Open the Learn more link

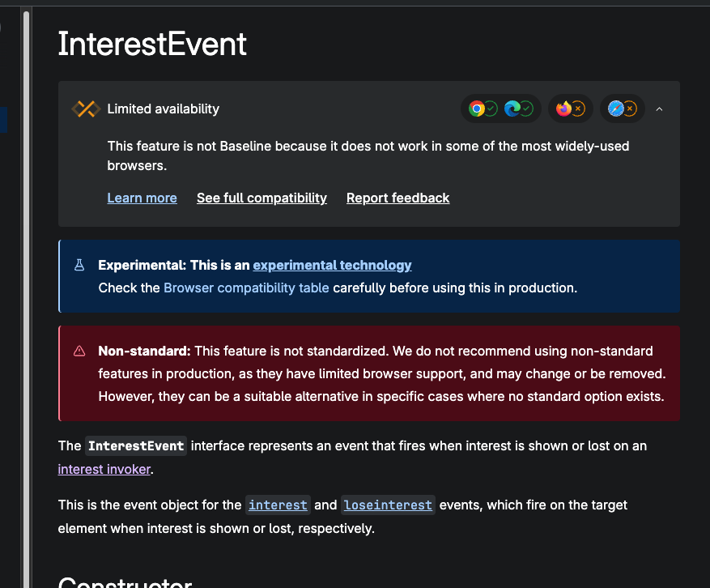point(142,198)
